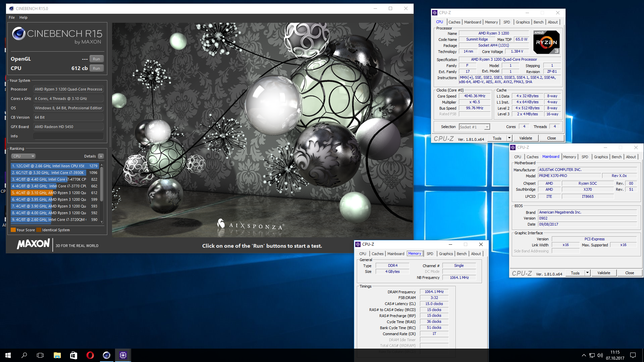Select ranking entry i7-4770K 822
644x362 pixels.
click(x=55, y=179)
